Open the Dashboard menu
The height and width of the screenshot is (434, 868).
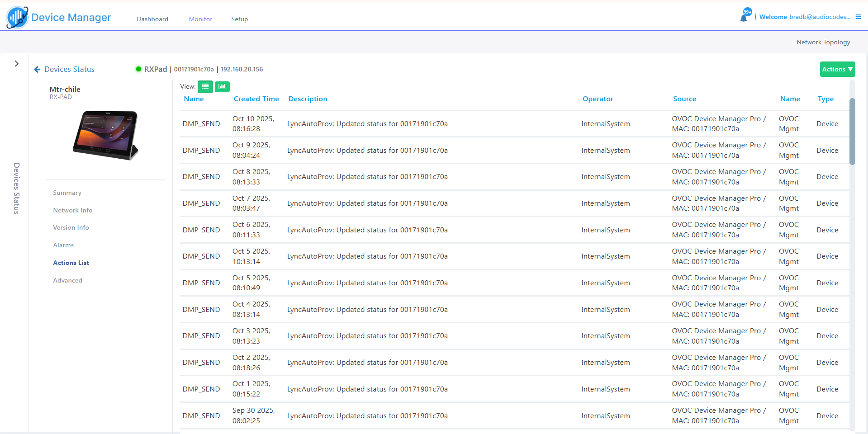[x=152, y=19]
